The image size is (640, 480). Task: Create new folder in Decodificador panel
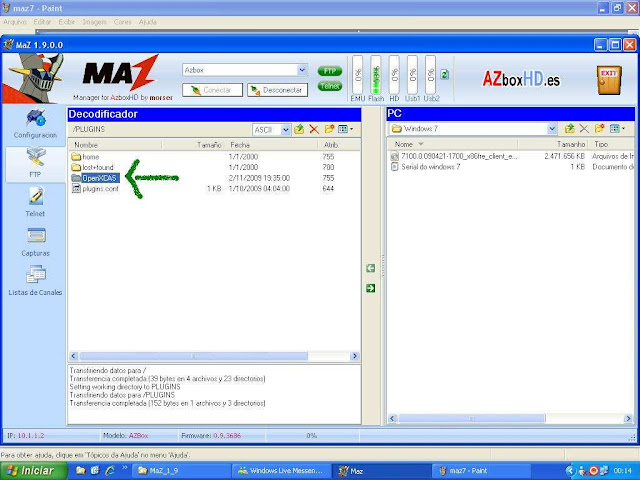point(329,129)
